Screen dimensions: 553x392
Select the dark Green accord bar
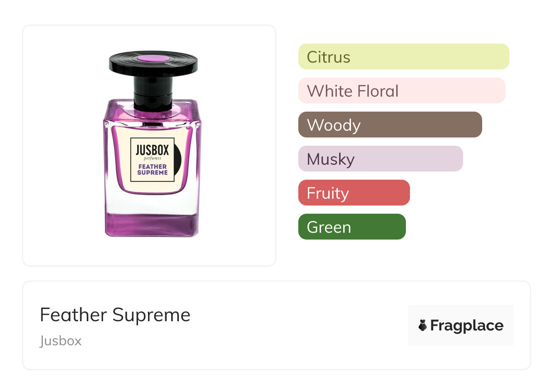click(x=351, y=227)
